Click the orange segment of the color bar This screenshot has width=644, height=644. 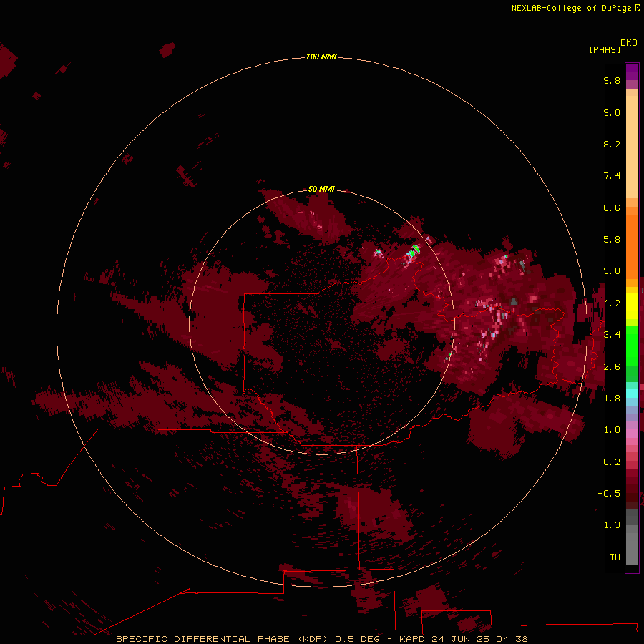[x=632, y=246]
